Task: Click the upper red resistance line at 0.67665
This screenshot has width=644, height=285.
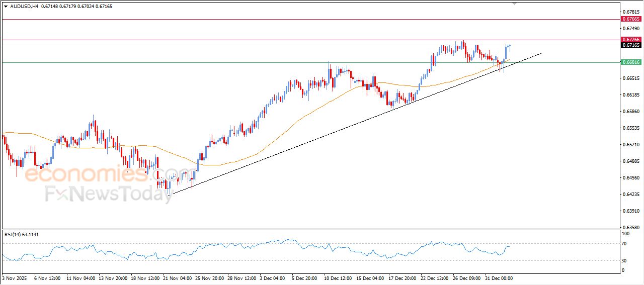Action: (x=302, y=19)
